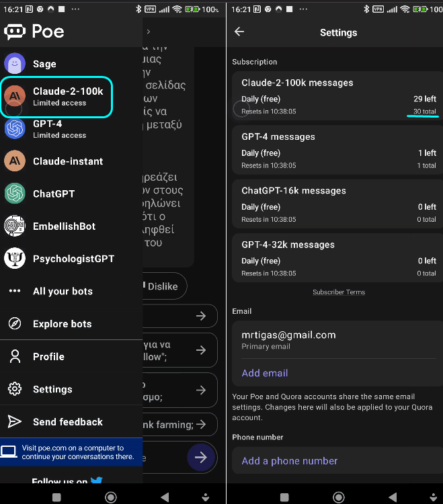Tap the purple send arrow button
Viewport: 443px width, 504px height.
tap(201, 457)
